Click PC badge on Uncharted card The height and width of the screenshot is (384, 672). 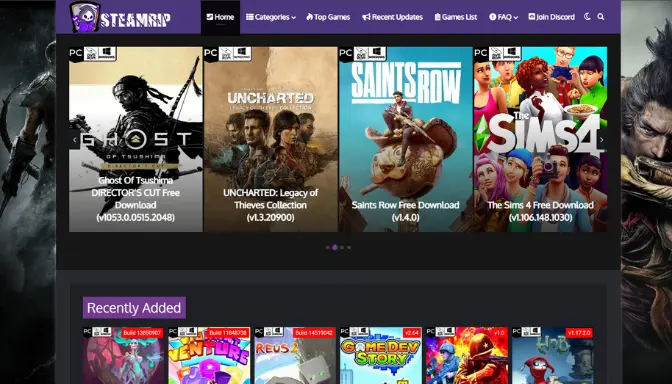tap(211, 54)
